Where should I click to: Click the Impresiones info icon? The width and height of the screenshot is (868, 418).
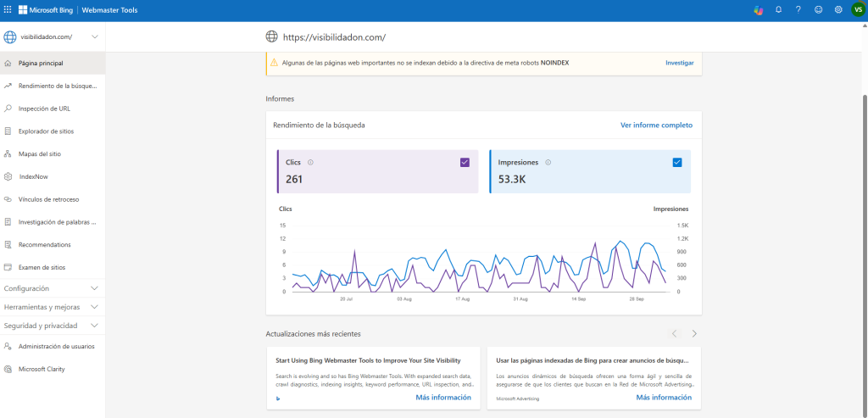[x=548, y=162]
